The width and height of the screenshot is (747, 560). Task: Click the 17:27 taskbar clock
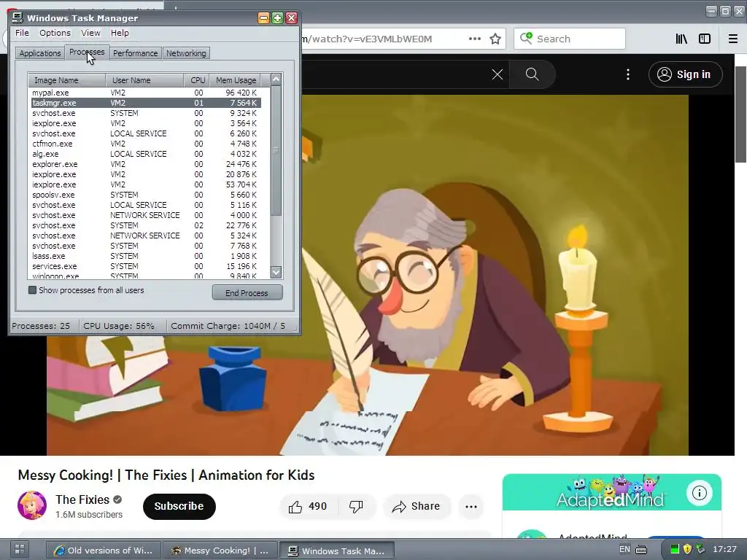point(724,550)
